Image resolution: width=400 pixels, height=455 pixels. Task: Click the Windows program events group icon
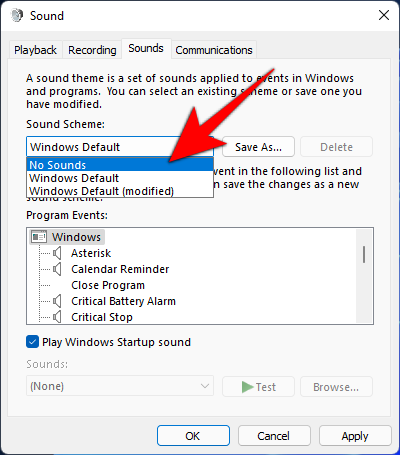[39, 237]
